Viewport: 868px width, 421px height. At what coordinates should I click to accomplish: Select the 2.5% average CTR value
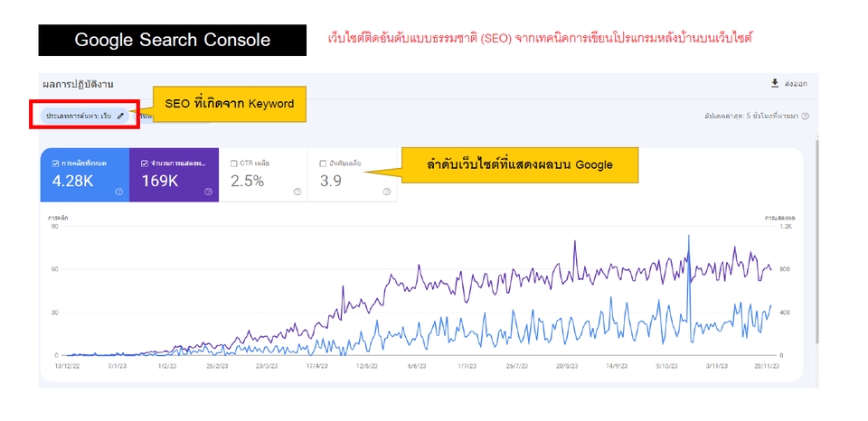(x=247, y=181)
